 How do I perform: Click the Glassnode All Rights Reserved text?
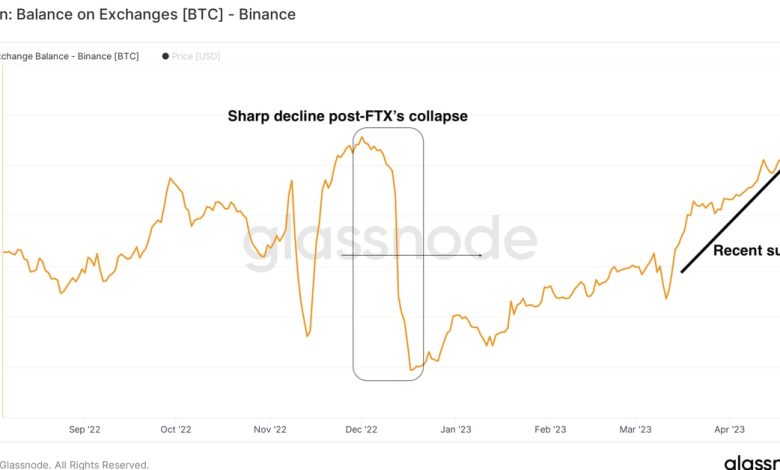[x=75, y=464]
